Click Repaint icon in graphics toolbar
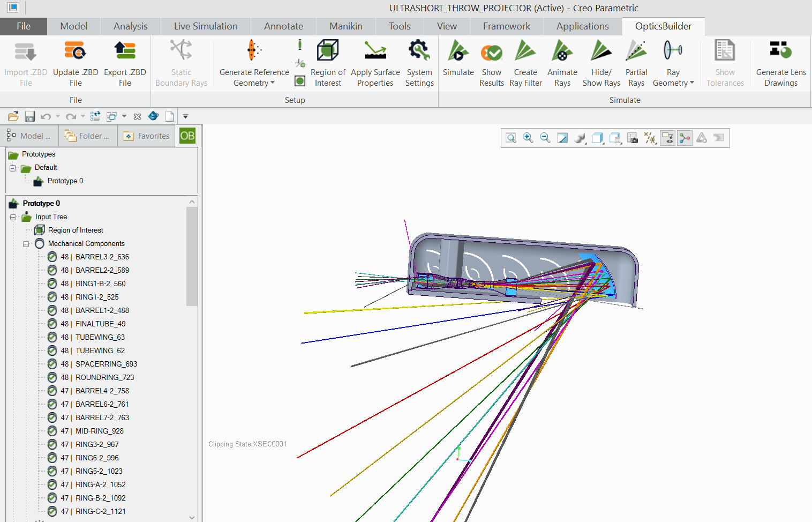812x522 pixels. point(562,138)
